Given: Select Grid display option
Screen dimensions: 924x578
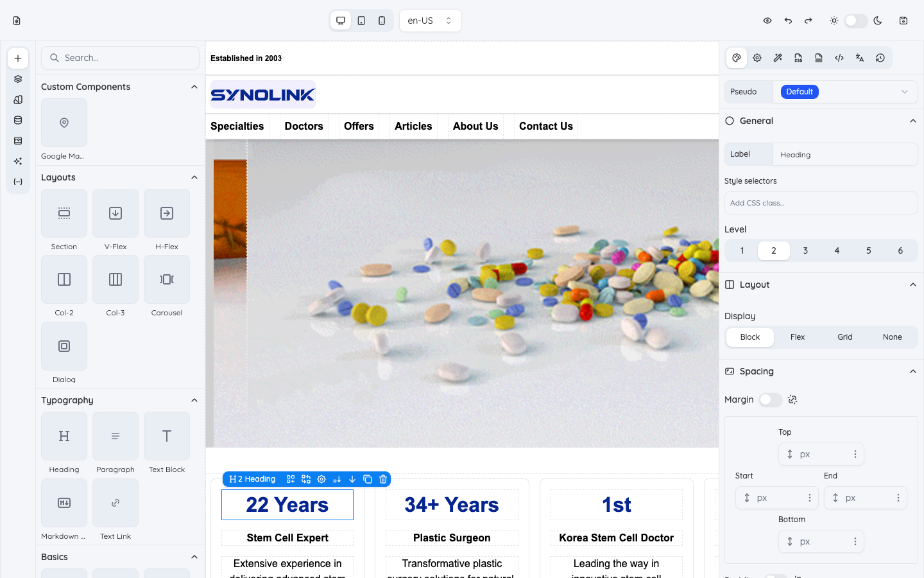Looking at the screenshot, I should pyautogui.click(x=845, y=337).
